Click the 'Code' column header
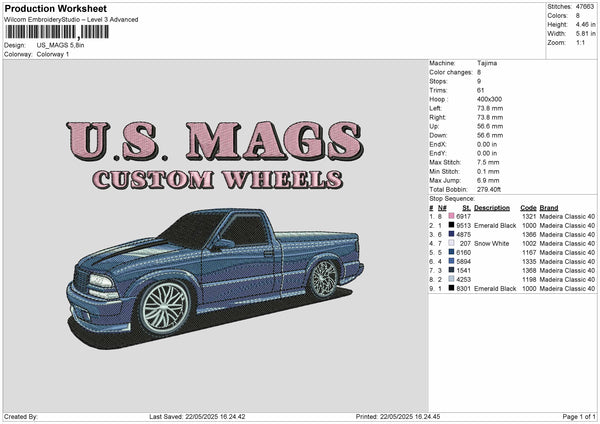The height and width of the screenshot is (424, 600). (528, 208)
